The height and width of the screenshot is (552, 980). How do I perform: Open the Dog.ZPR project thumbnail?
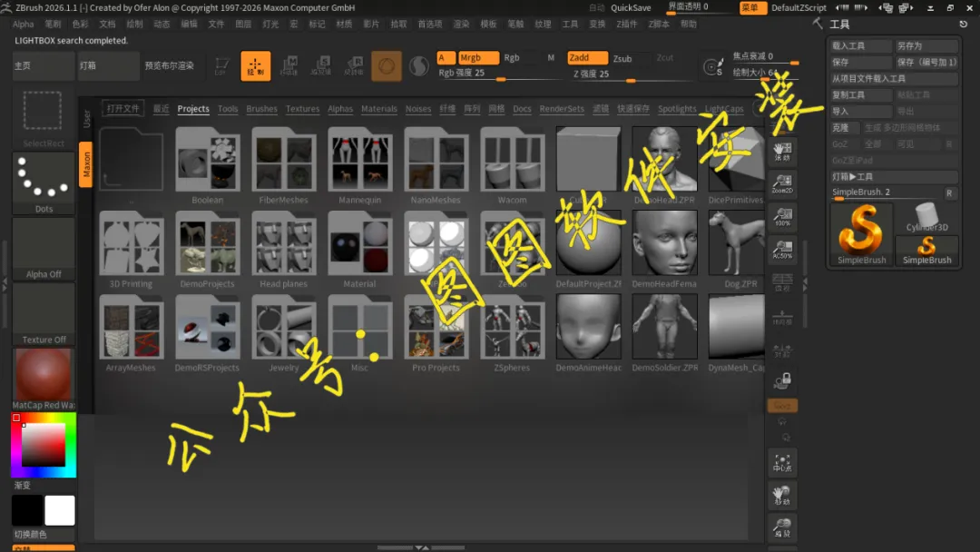click(x=738, y=250)
